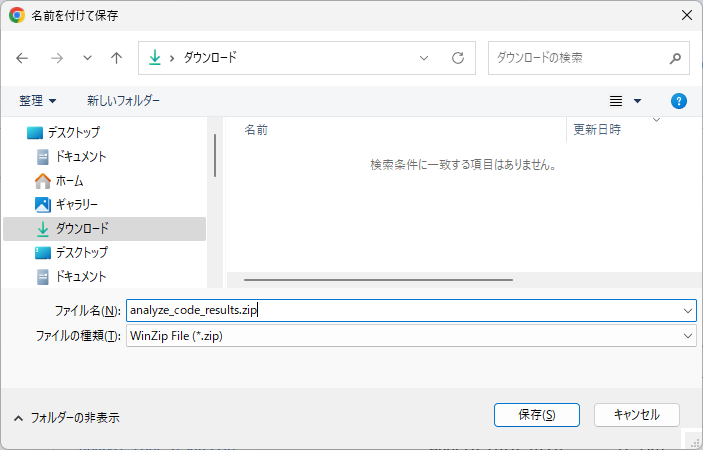This screenshot has height=450, width=703.
Task: Sort by the 更新日時 column header
Action: pyautogui.click(x=597, y=130)
